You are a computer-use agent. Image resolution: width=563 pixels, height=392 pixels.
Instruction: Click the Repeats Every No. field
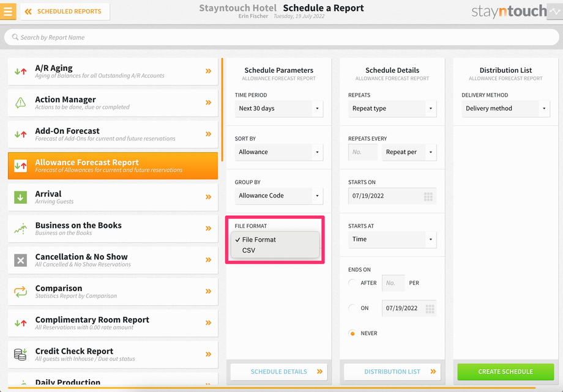point(363,152)
